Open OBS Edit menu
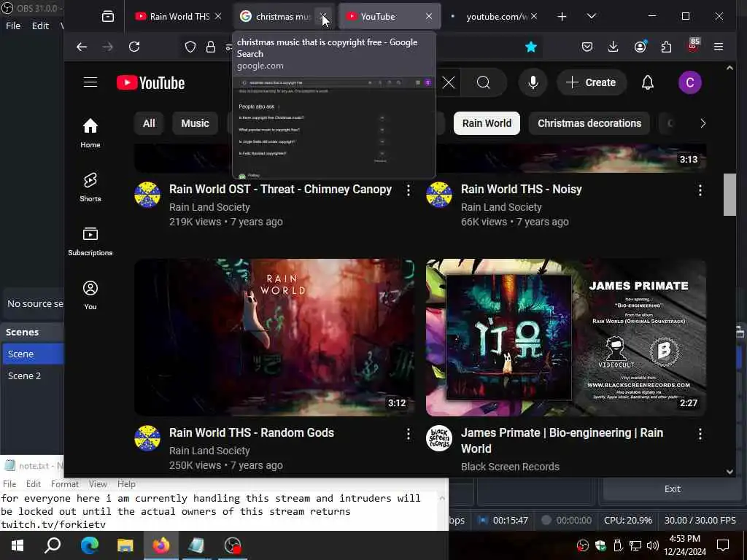The width and height of the screenshot is (747, 560). [40, 26]
